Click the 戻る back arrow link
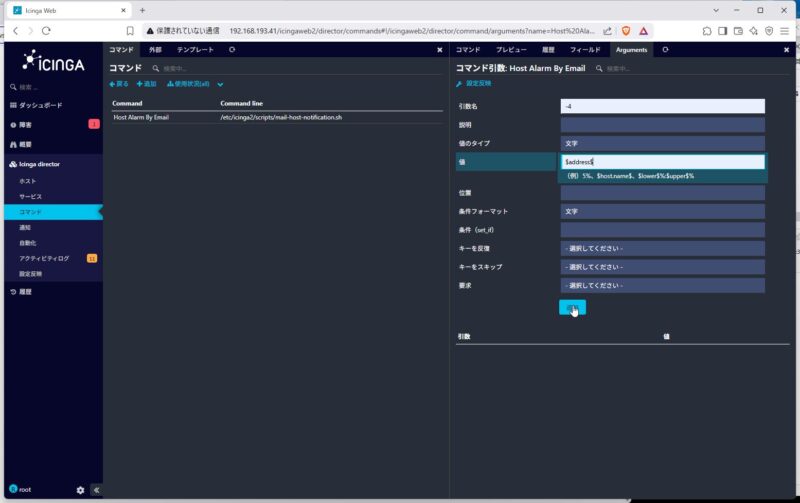Screen dimensions: 800x503 119,84
